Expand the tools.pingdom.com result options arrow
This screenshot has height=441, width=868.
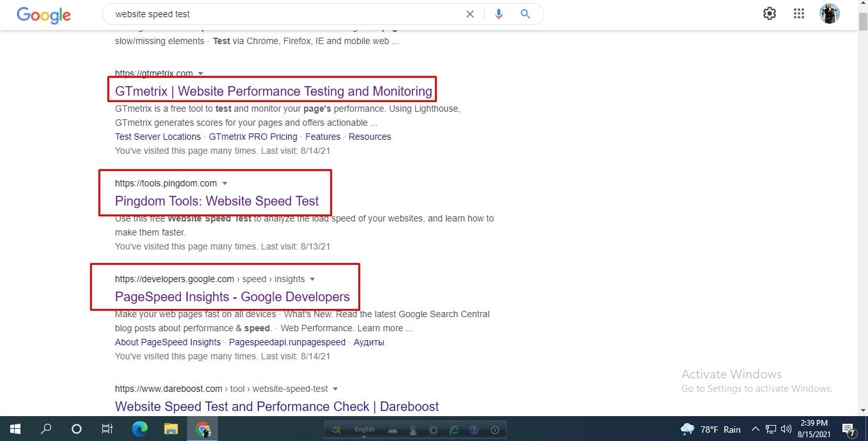pos(225,184)
